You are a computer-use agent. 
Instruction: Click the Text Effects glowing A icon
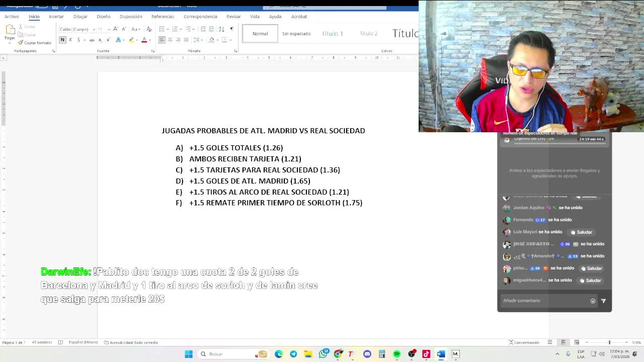click(118, 40)
